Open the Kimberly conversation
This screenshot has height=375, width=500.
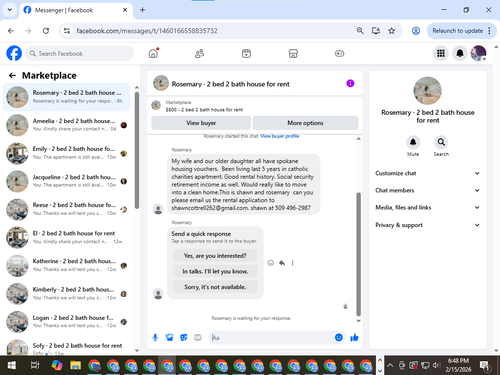(x=67, y=294)
